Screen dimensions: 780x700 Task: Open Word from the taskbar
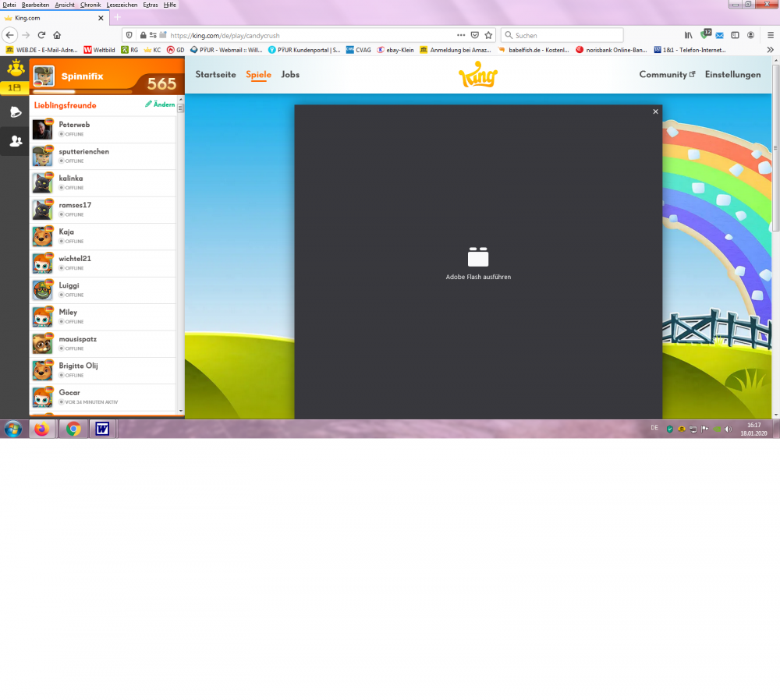tap(102, 429)
